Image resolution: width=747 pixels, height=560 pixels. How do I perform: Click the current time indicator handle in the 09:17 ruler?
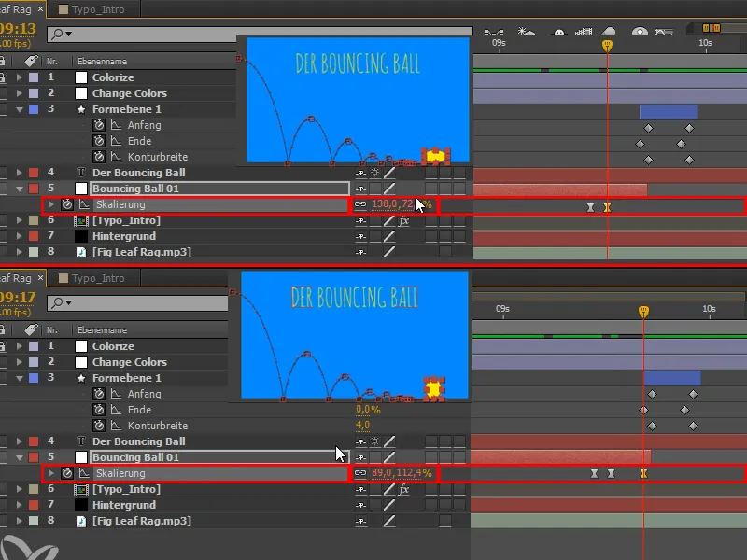[x=643, y=312]
